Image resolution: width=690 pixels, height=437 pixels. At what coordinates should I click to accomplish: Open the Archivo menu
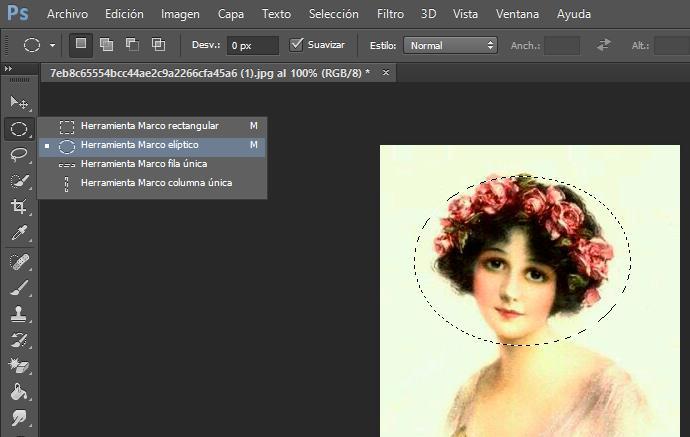(67, 14)
